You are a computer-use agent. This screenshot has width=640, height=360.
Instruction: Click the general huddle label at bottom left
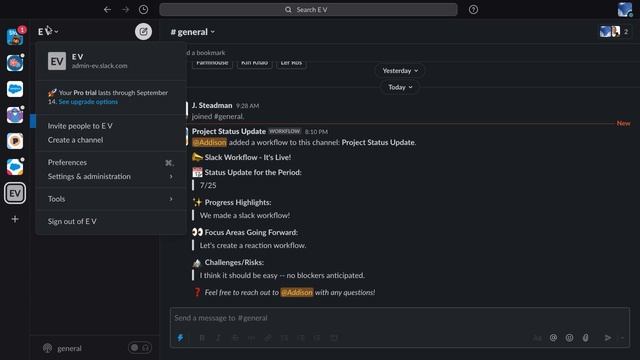pyautogui.click(x=69, y=348)
